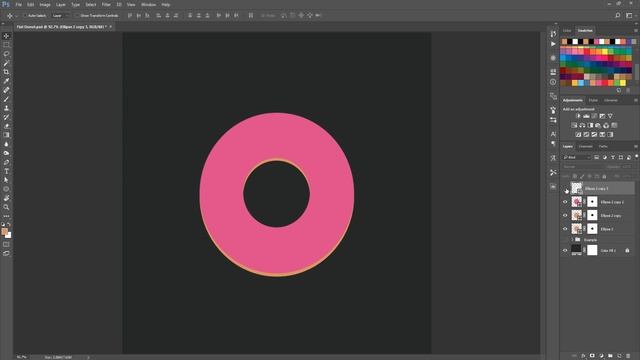Delete layer with the trash icon

[x=628, y=356]
